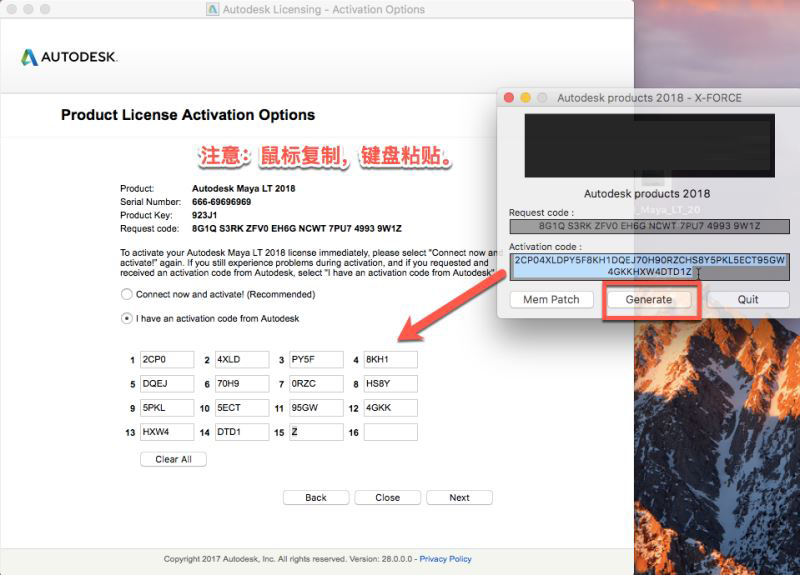Click activation code field 11 containing 95GW
Viewport: 800px width, 575px height.
[x=316, y=408]
